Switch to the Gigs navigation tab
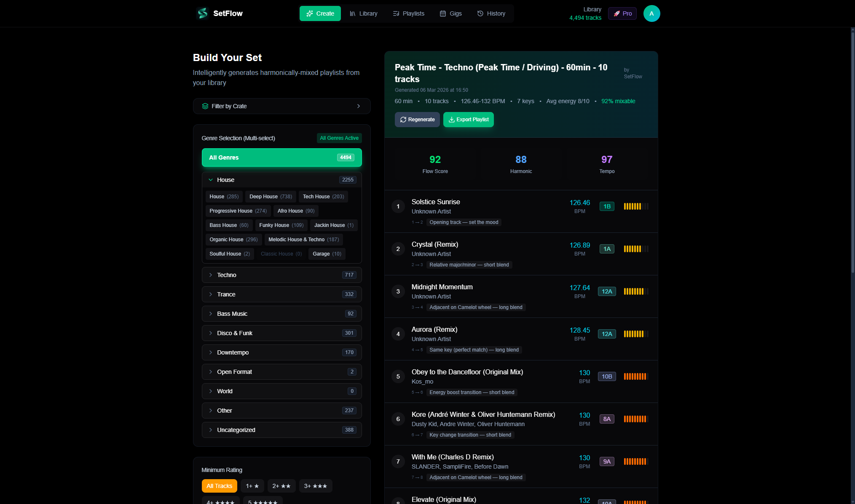This screenshot has width=855, height=504. coord(450,13)
